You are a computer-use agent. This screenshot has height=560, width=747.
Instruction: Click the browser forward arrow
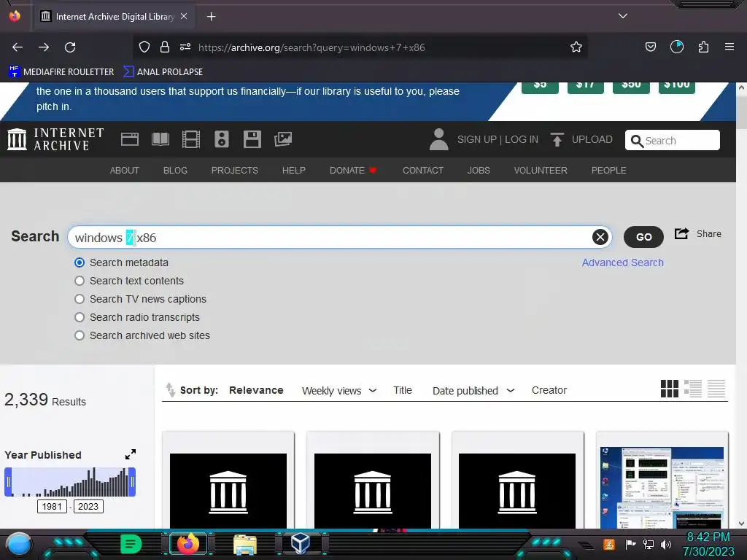[x=44, y=47]
